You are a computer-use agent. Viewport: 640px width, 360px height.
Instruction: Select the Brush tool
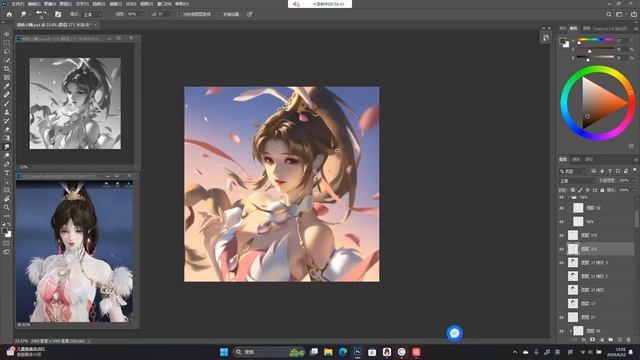[7, 103]
